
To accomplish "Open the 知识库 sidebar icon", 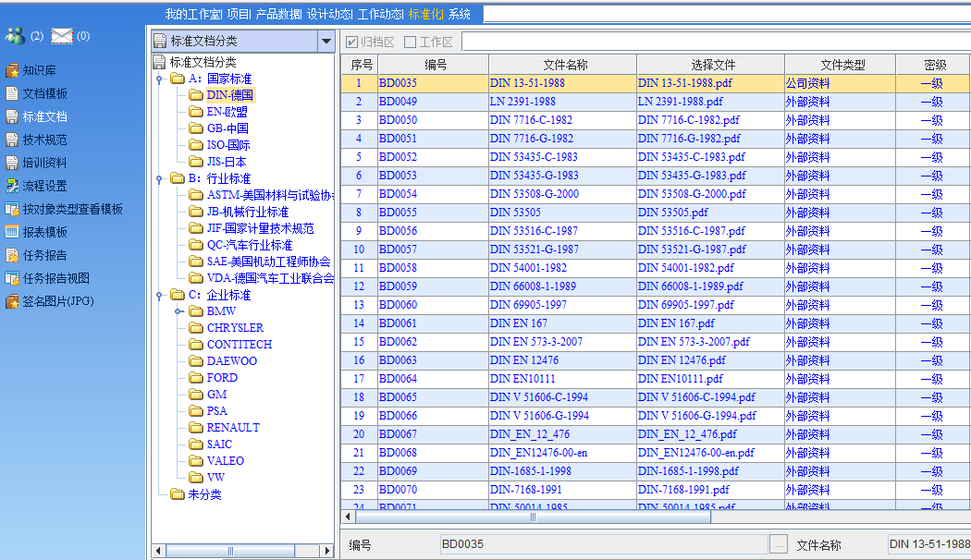I will [12, 70].
